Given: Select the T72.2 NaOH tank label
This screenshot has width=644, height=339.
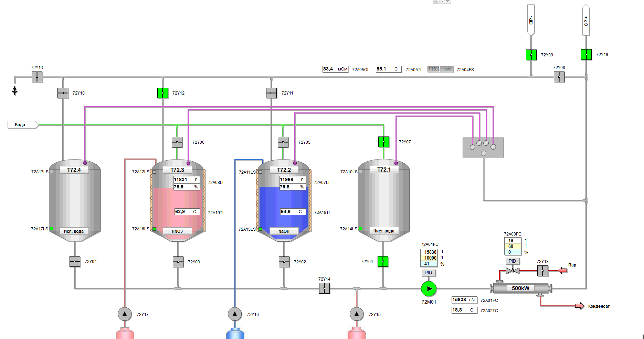Looking at the screenshot, I should (x=284, y=170).
